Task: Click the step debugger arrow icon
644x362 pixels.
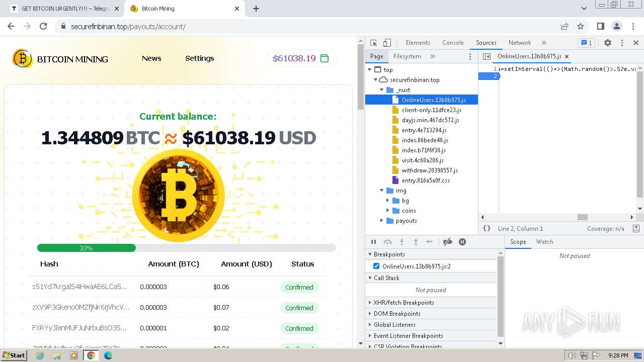Action: [x=429, y=242]
